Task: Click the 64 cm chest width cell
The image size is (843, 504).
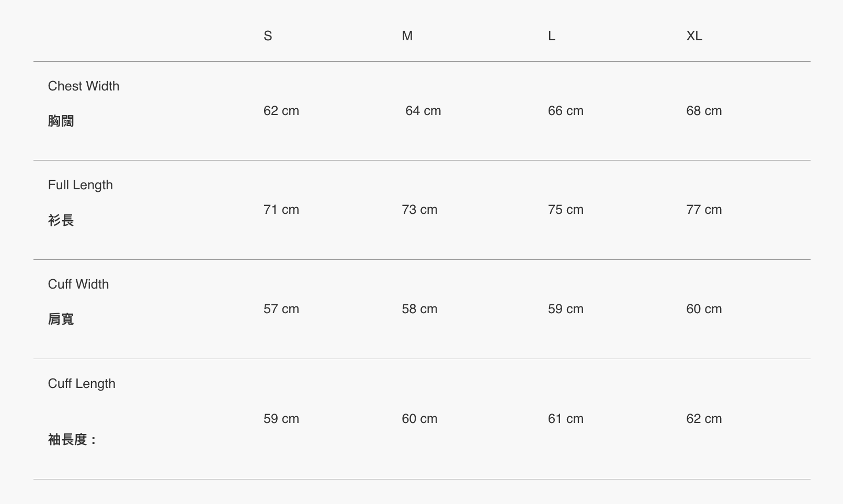Action: 423,111
